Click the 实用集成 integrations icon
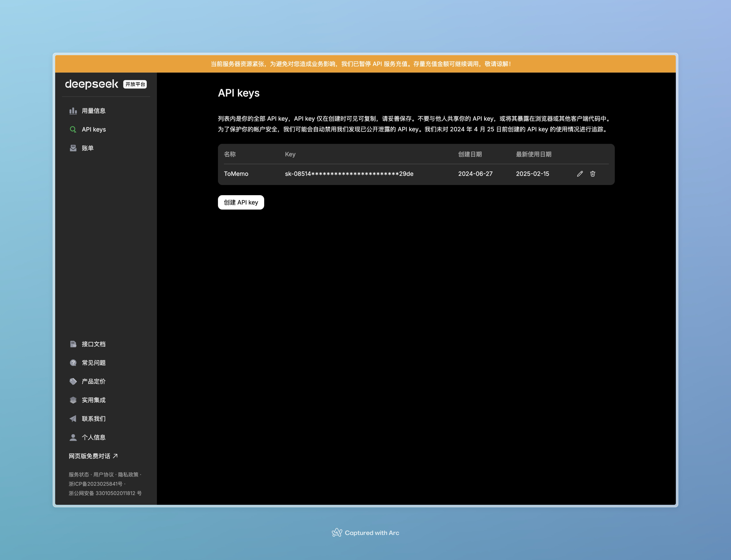Image resolution: width=731 pixels, height=560 pixels. pos(72,400)
